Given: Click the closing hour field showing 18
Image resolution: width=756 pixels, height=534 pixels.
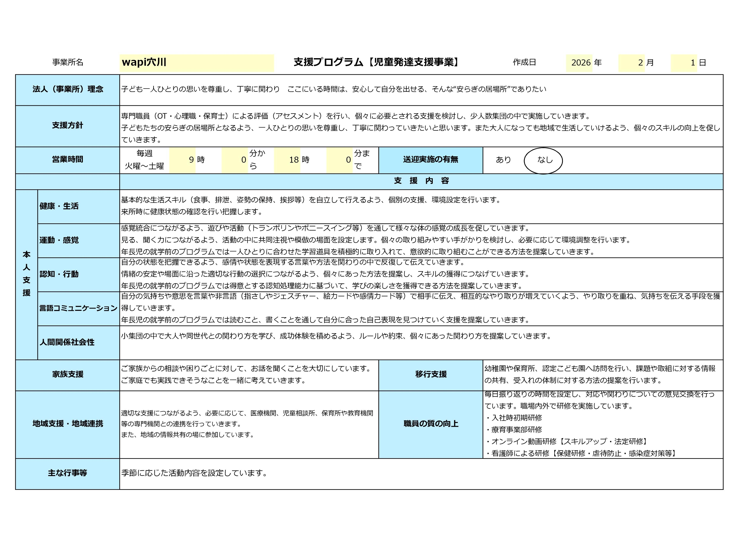Looking at the screenshot, I should tap(287, 160).
